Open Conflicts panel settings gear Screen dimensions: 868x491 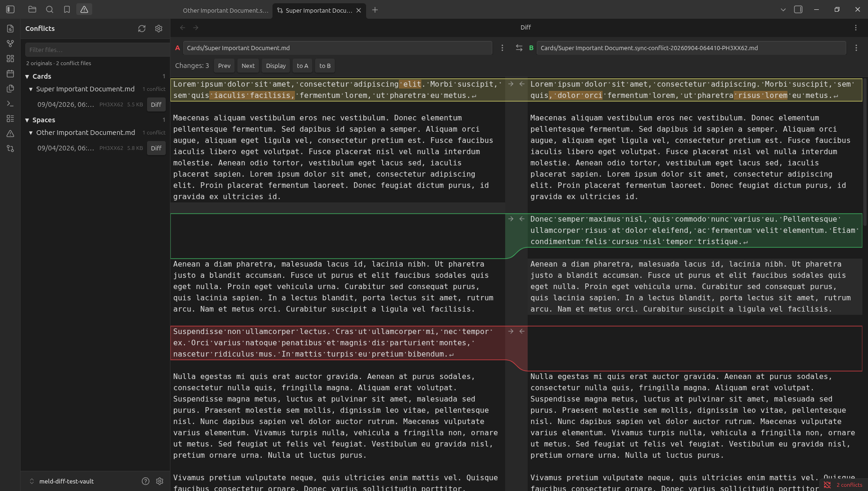[x=159, y=29]
